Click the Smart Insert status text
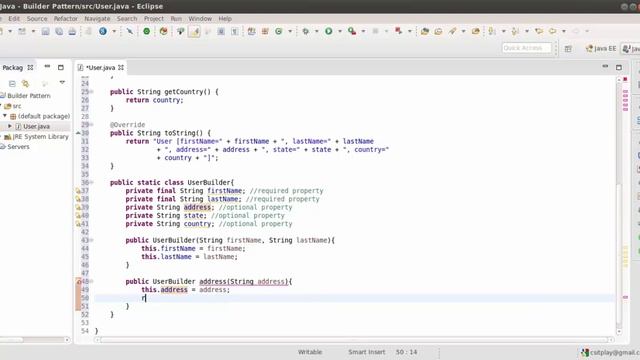Screen dimensions: 640x360 [367, 352]
